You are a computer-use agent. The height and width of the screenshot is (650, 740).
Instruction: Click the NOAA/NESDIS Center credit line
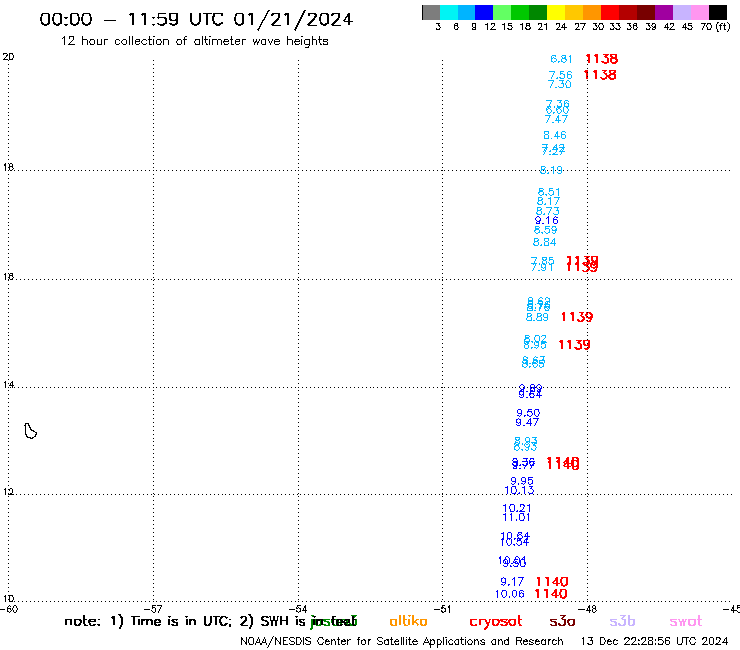coord(402,642)
